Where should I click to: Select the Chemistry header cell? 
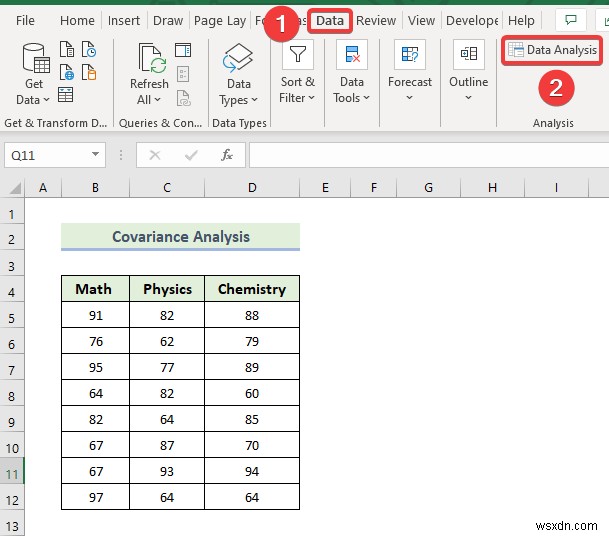(252, 289)
